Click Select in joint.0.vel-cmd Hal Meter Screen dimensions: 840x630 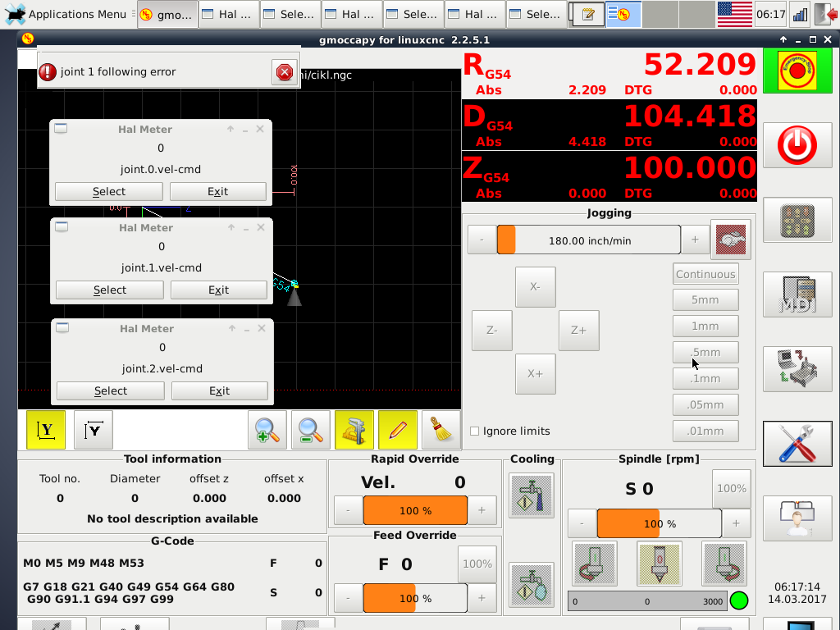109,191
